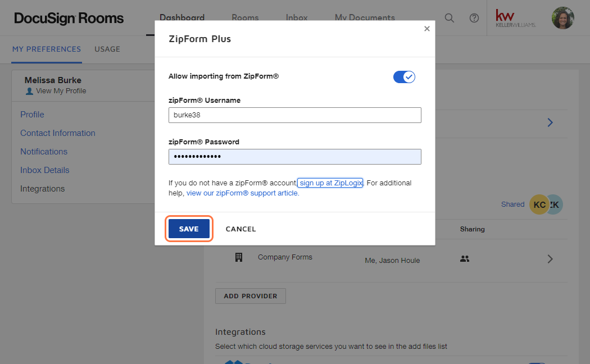This screenshot has width=590, height=364.
Task: Click the Company Forms building icon
Action: 239,257
